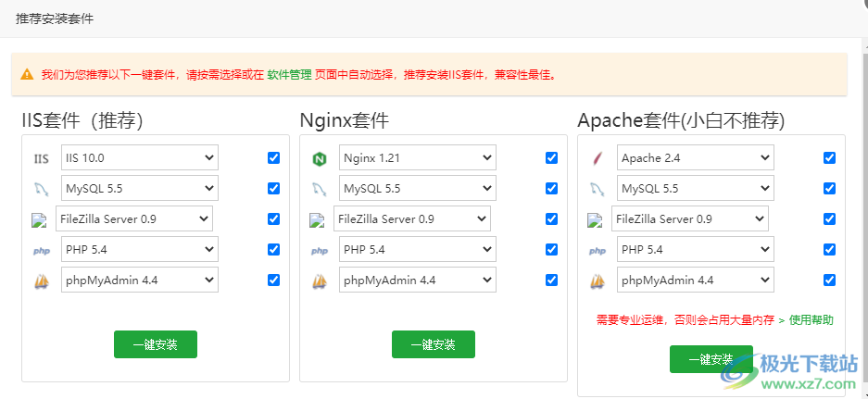This screenshot has height=399, width=868.
Task: Click the Apache套件(小白不推荐) heading
Action: point(681,120)
